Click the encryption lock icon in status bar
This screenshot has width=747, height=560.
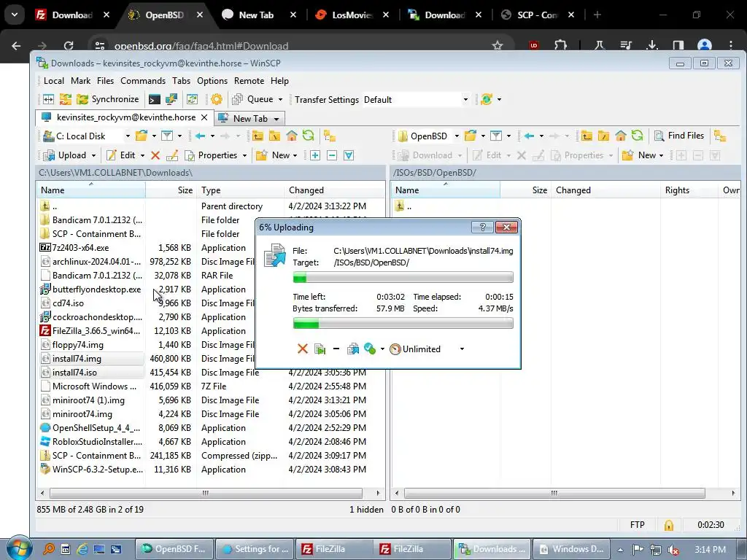pyautogui.click(x=669, y=525)
